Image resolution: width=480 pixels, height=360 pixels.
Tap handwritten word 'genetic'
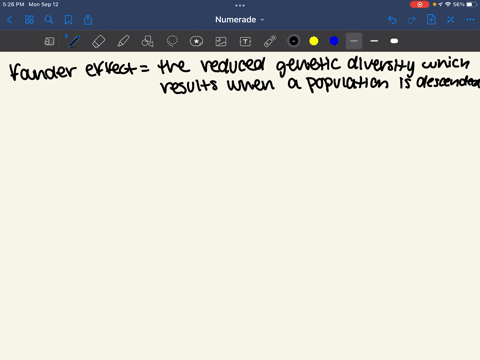(x=308, y=65)
